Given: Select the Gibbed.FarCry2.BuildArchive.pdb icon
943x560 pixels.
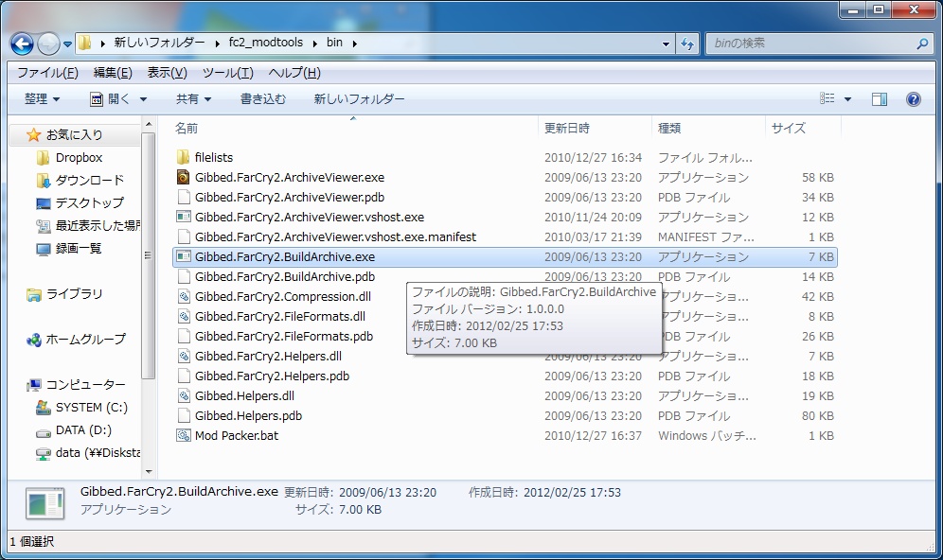Looking at the screenshot, I should point(184,276).
